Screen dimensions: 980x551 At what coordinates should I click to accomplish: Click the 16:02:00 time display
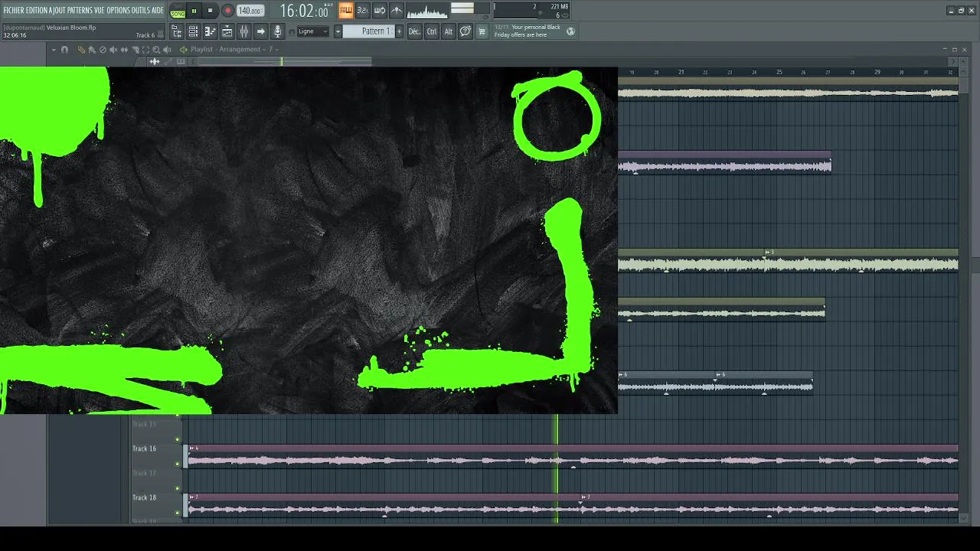tap(304, 11)
